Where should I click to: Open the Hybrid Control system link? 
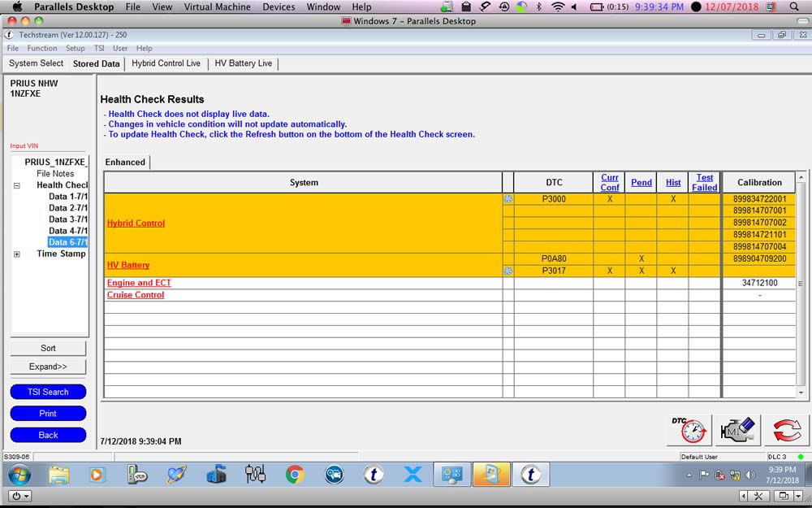pos(136,223)
